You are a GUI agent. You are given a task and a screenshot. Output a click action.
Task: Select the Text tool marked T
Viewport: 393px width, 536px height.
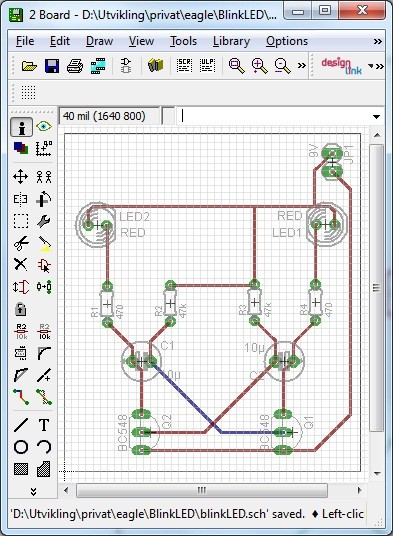tap(44, 425)
